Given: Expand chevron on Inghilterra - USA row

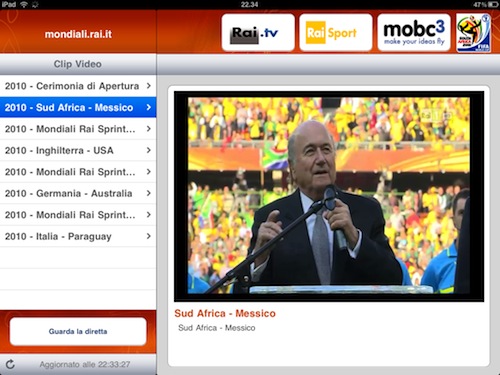Looking at the screenshot, I should [x=149, y=150].
